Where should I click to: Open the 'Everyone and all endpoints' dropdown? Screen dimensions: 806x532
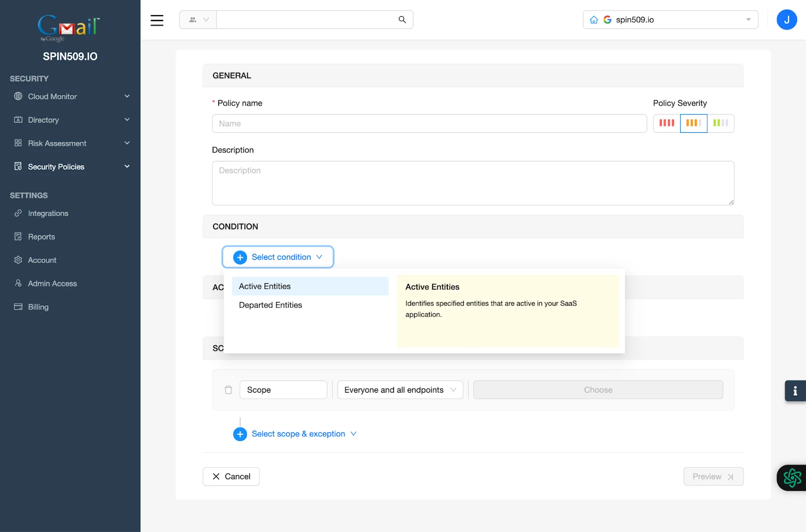pyautogui.click(x=399, y=390)
